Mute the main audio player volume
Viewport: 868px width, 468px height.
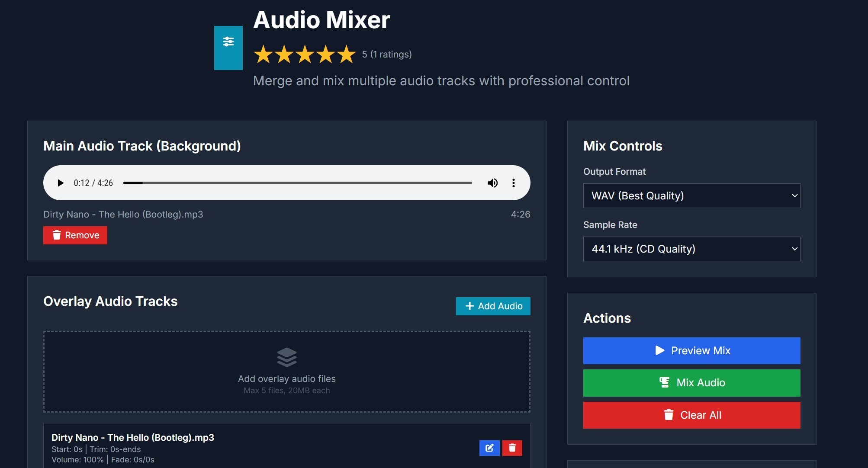[x=492, y=183]
